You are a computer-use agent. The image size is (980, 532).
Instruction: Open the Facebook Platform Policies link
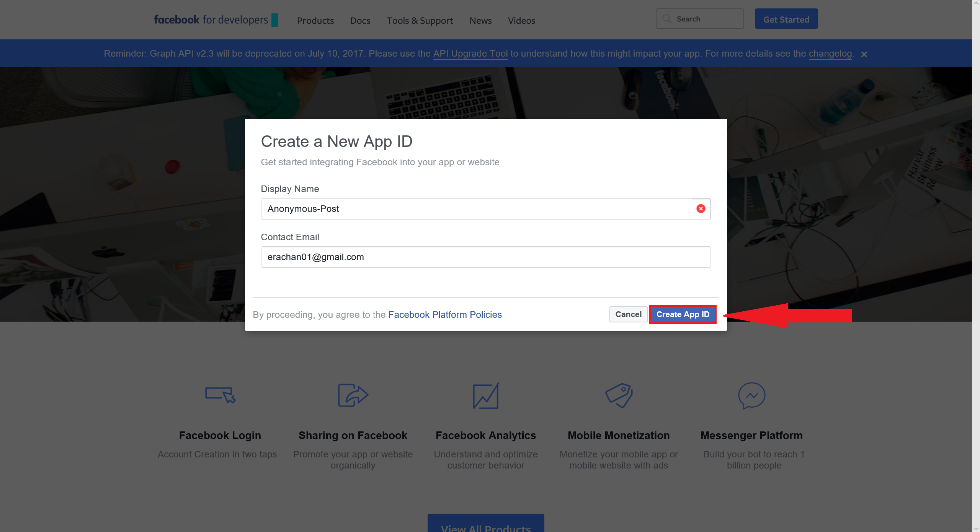pos(445,315)
